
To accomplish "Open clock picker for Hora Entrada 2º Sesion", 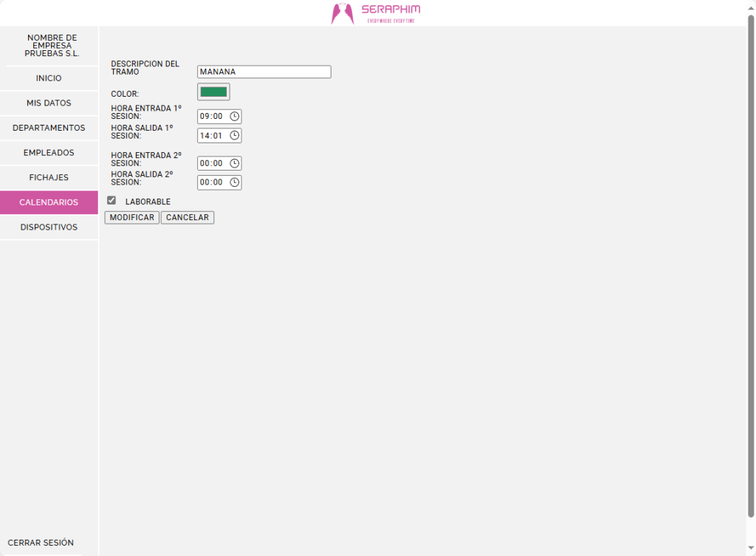I will [x=235, y=163].
